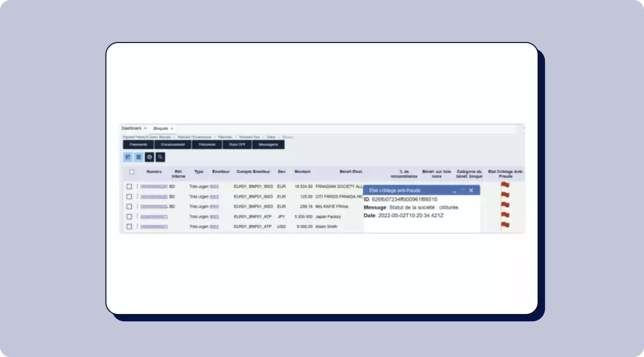Image resolution: width=644 pixels, height=357 pixels.
Task: Switch to the list view icon
Action: [138, 157]
